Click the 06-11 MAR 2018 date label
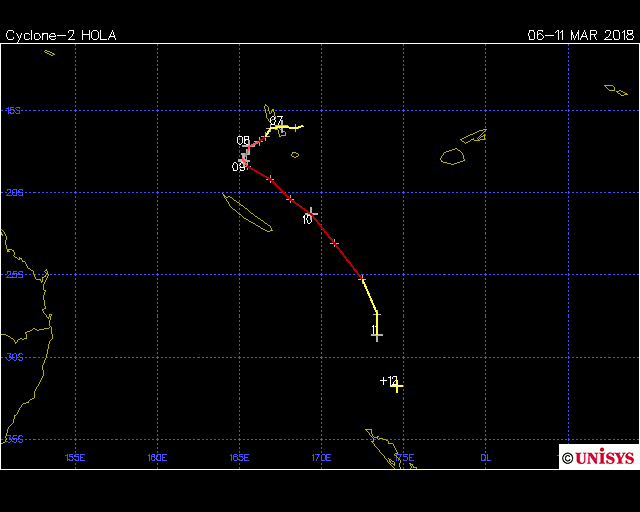 click(x=581, y=35)
